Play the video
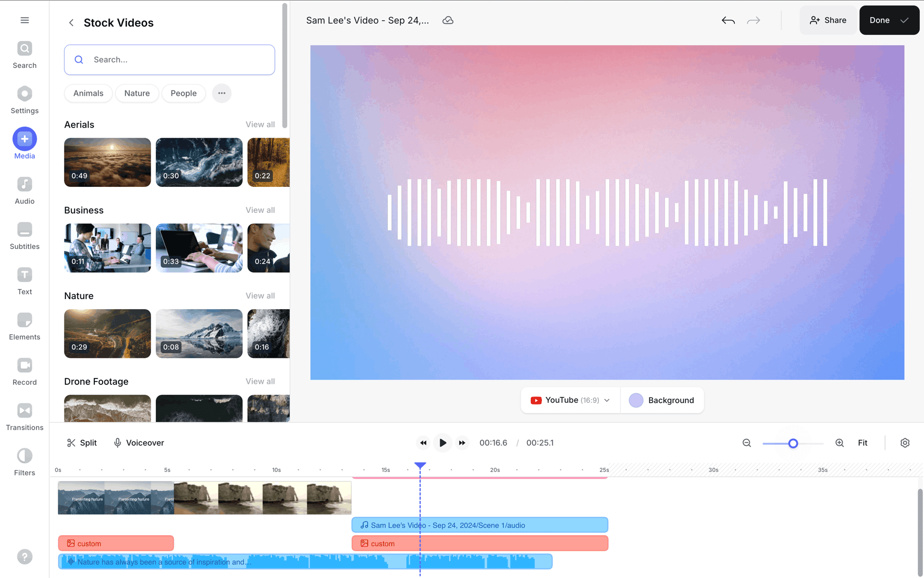The image size is (924, 578). (443, 443)
